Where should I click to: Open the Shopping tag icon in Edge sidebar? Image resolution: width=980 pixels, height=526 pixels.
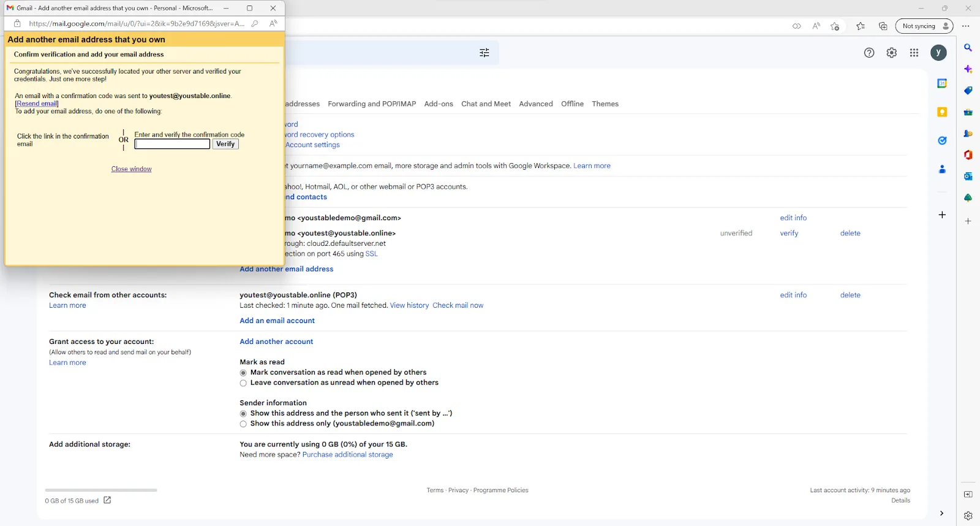pyautogui.click(x=968, y=91)
